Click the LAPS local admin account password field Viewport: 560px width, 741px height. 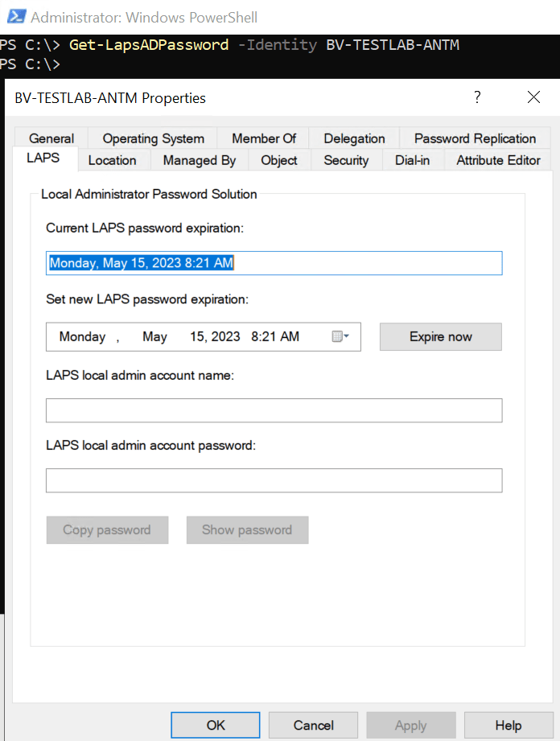click(x=274, y=480)
